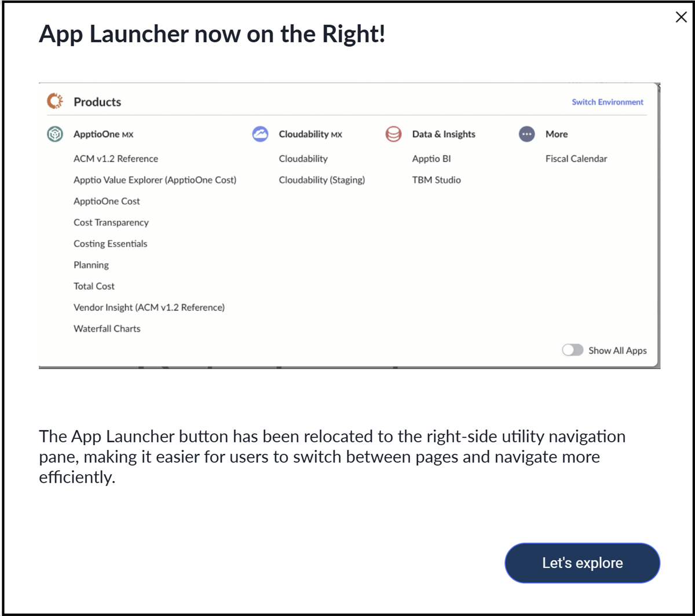Click the Apptio logo beside Products
The image size is (695, 616).
point(55,102)
